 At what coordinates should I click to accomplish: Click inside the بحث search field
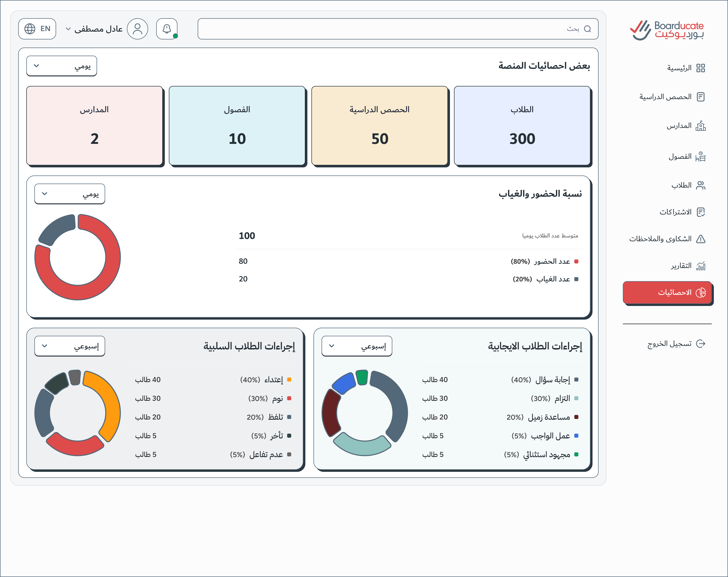(398, 29)
